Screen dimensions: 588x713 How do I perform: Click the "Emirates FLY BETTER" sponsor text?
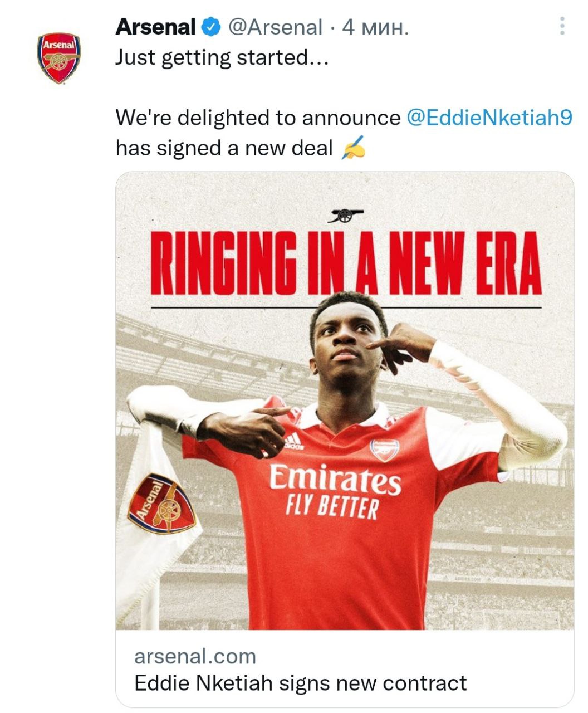tap(334, 491)
